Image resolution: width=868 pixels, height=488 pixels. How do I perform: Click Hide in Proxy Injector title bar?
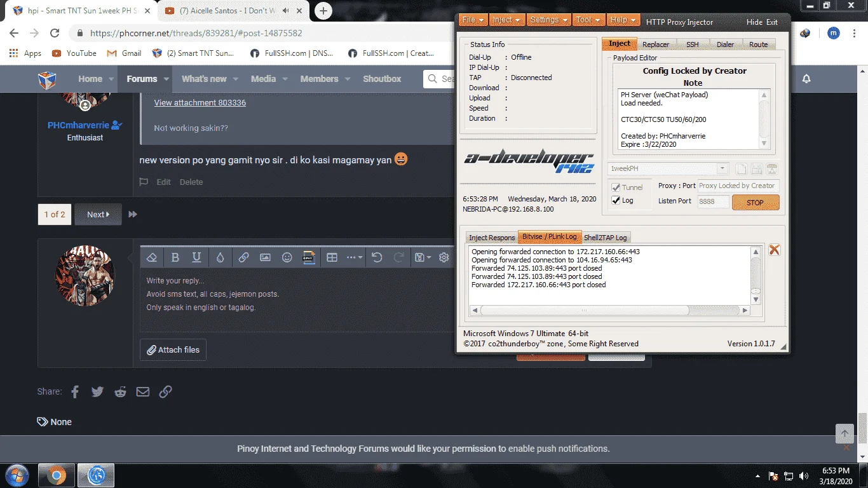[x=754, y=22]
